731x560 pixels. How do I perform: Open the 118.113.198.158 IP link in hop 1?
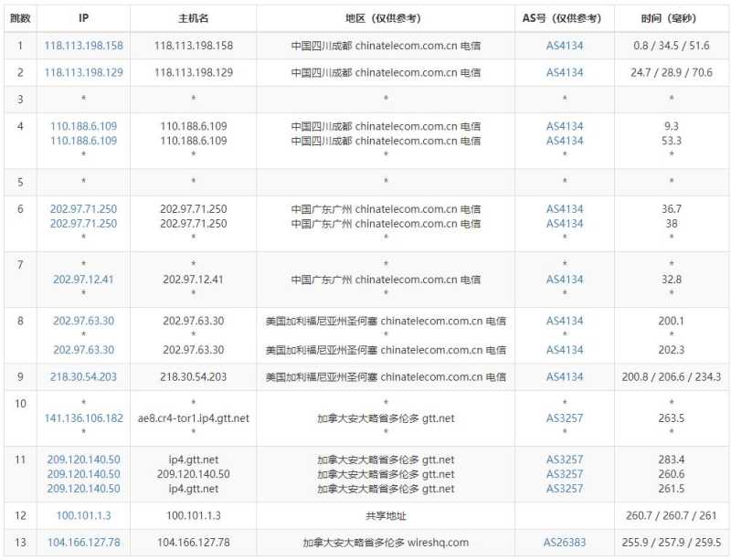coord(84,46)
